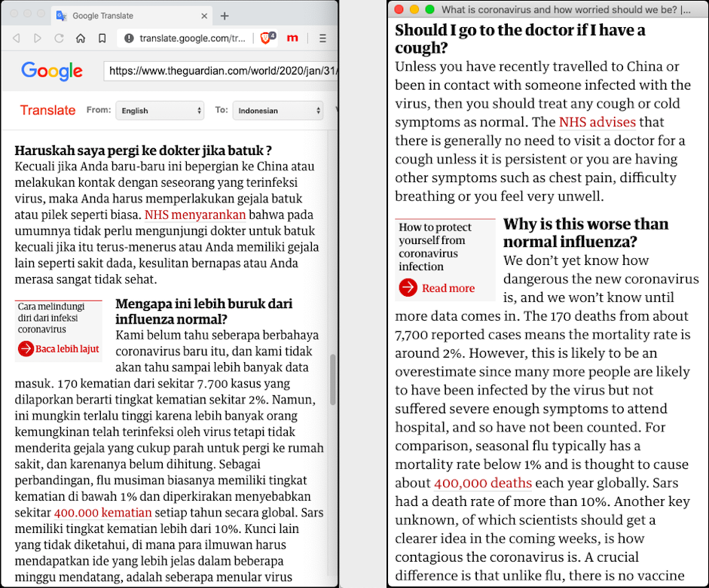The height and width of the screenshot is (588, 709).
Task: Click the red arrow icon beside Read more
Action: coord(408,288)
